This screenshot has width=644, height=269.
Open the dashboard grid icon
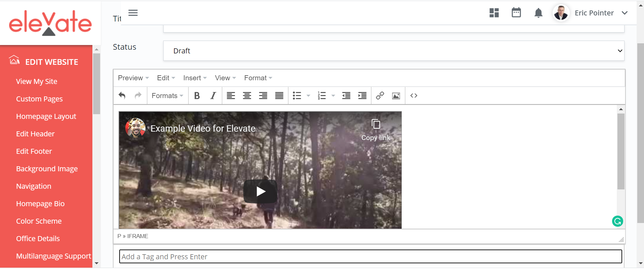point(494,13)
